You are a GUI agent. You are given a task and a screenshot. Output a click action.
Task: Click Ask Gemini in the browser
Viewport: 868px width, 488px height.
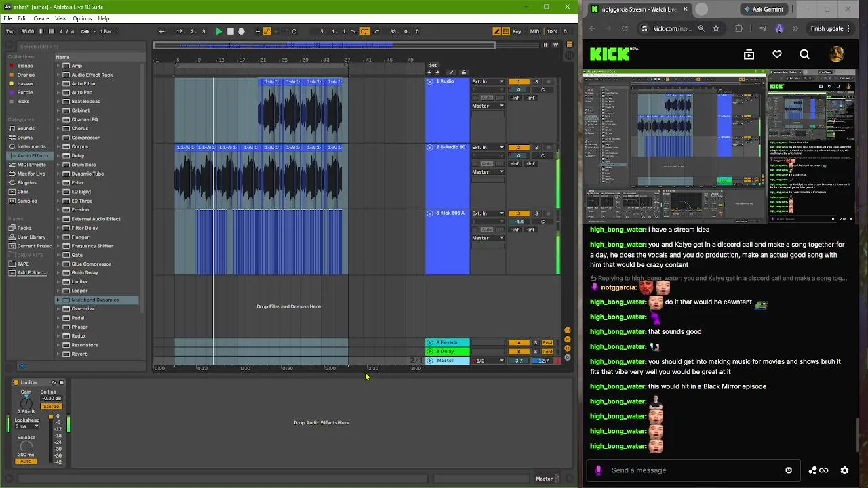tap(763, 9)
